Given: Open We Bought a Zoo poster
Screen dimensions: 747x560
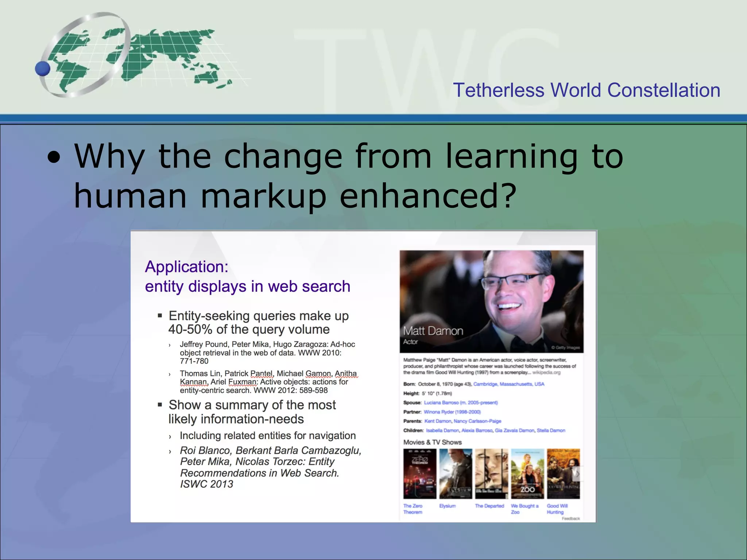Looking at the screenshot, I should pos(527,473).
